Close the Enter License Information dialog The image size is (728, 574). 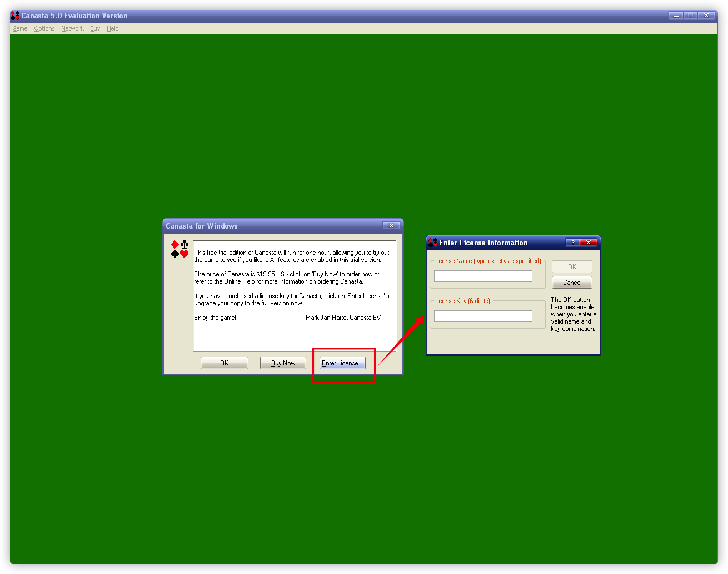[588, 243]
